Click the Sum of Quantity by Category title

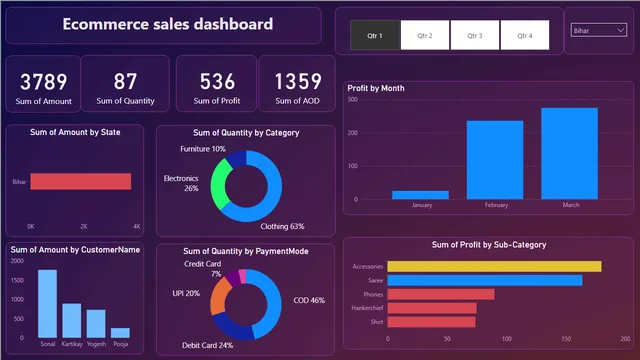click(x=246, y=133)
